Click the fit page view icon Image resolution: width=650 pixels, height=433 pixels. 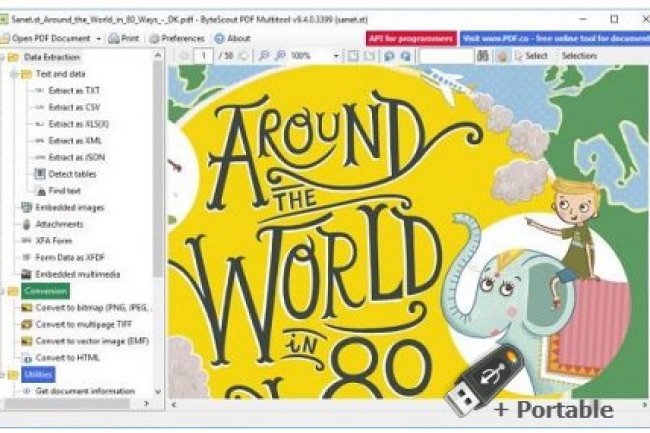[353, 56]
